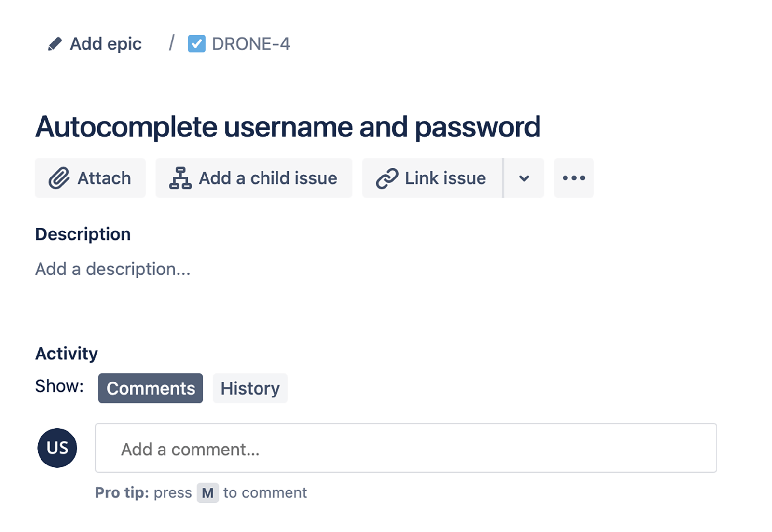772x532 pixels.
Task: Click the pencil icon next to Add epic
Action: click(55, 43)
